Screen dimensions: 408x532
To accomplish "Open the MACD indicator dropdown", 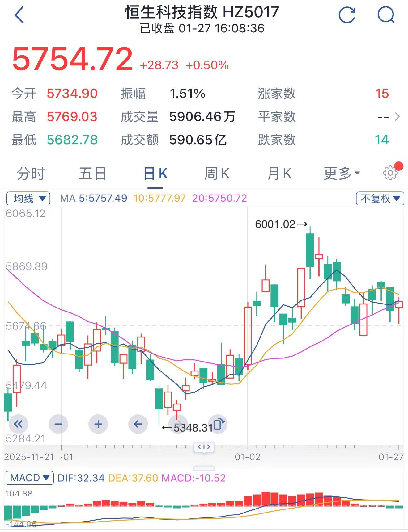I will click(29, 478).
